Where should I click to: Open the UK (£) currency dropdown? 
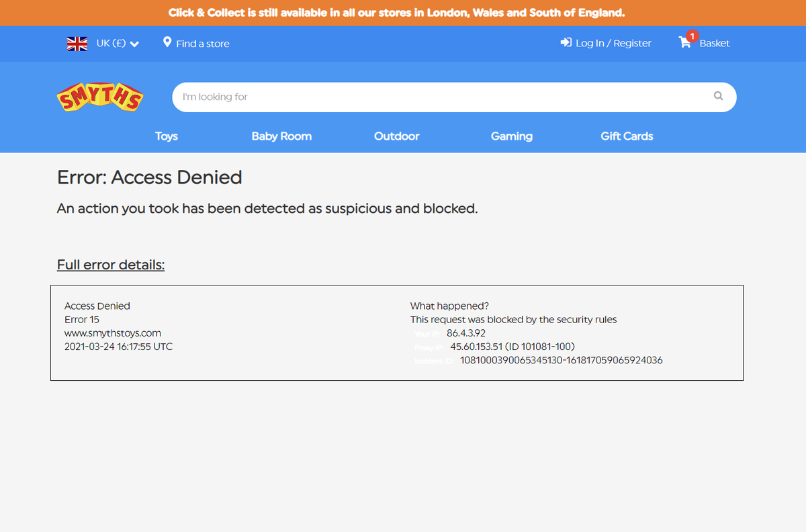(x=118, y=44)
